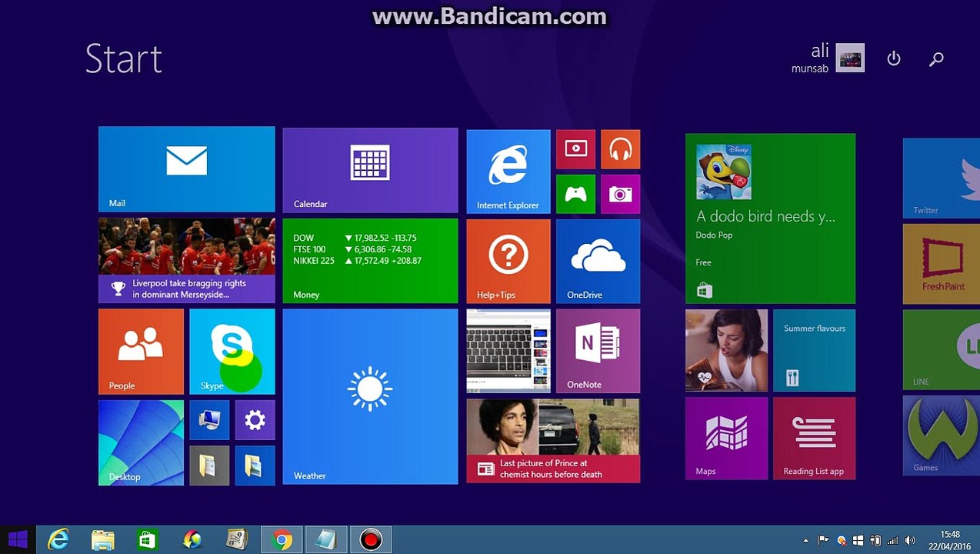This screenshot has width=980, height=554.
Task: Open the Prince news story tile
Action: pyautogui.click(x=553, y=441)
